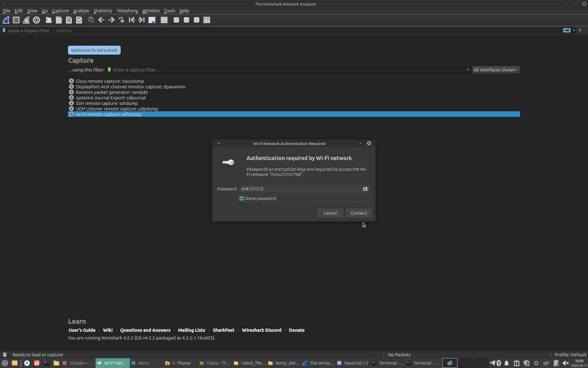Image resolution: width=588 pixels, height=368 pixels.
Task: Click the Stop capturing packets toolbar icon
Action: (x=16, y=20)
